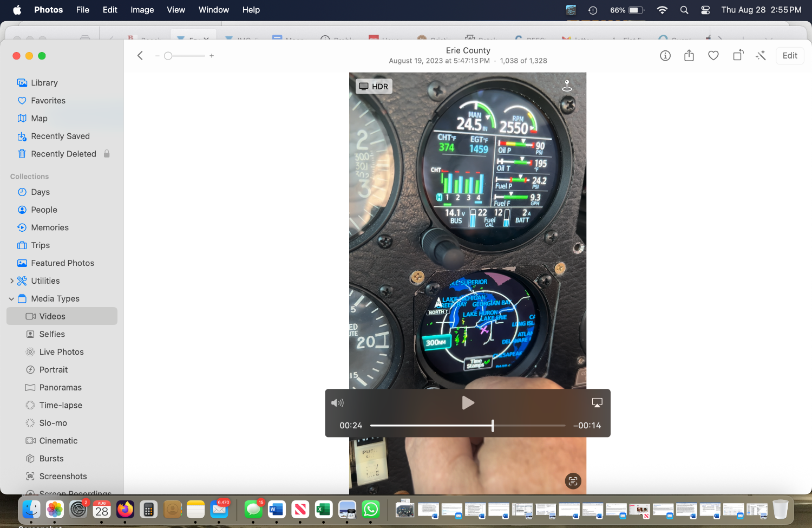Click the Wi-Fi status icon

point(662,10)
